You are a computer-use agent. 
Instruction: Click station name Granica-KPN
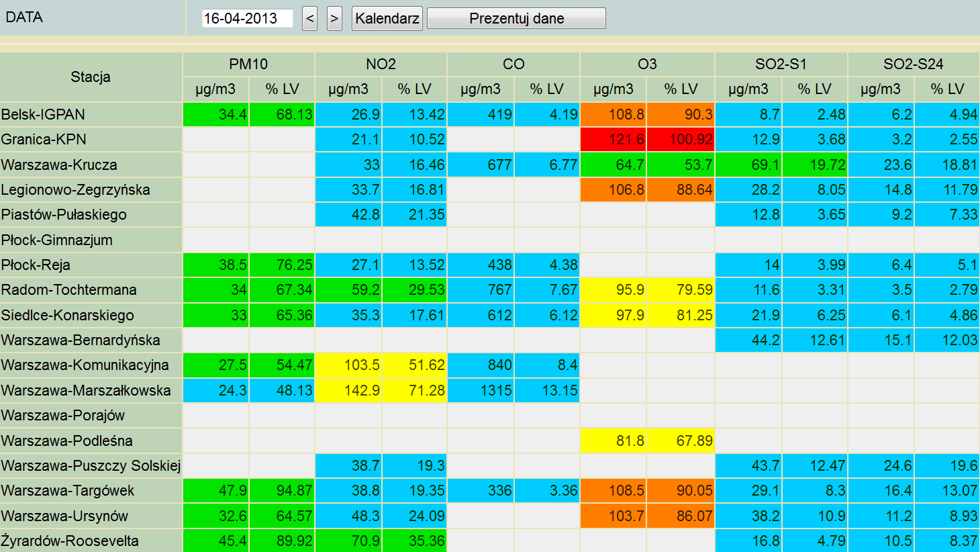44,139
